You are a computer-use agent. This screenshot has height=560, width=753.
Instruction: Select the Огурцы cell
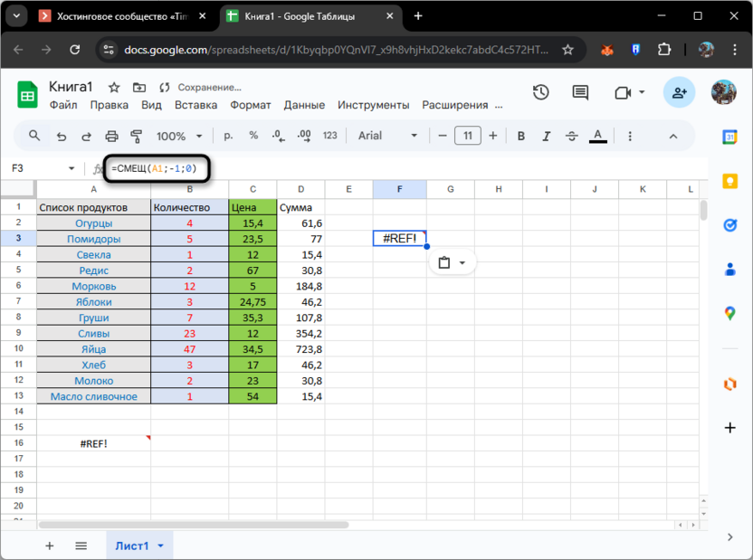point(93,223)
